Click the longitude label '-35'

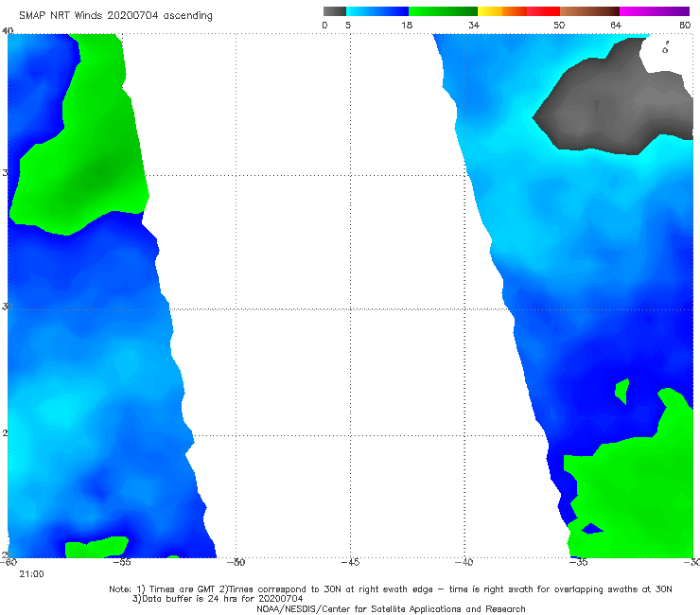tap(579, 562)
